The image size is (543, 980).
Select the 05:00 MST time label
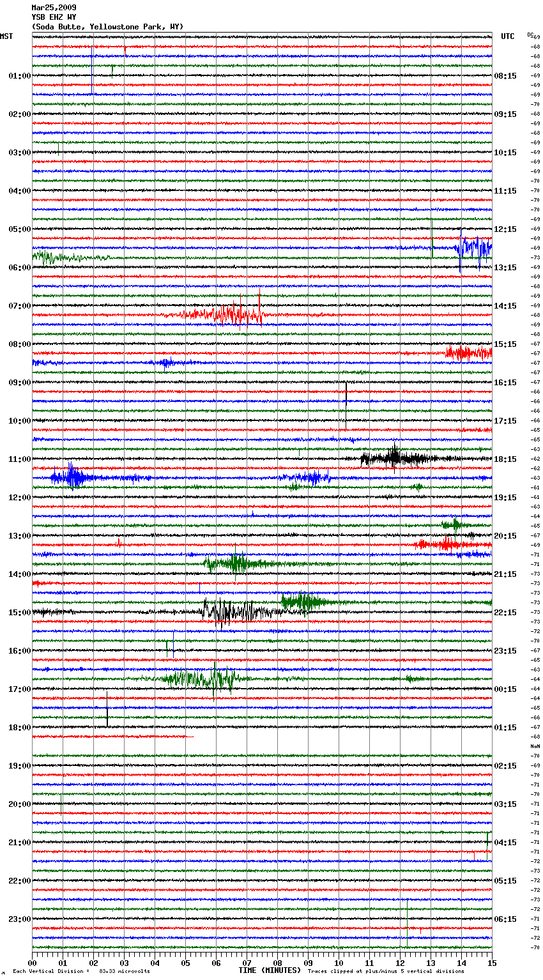[19, 229]
